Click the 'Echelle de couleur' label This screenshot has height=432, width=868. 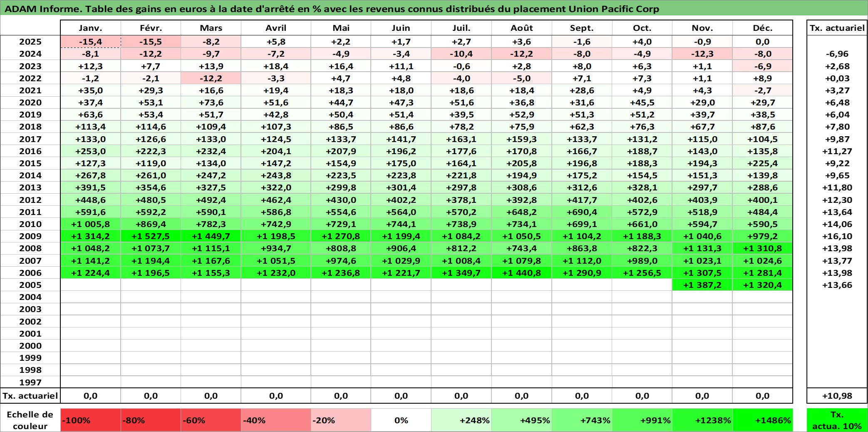click(x=30, y=420)
